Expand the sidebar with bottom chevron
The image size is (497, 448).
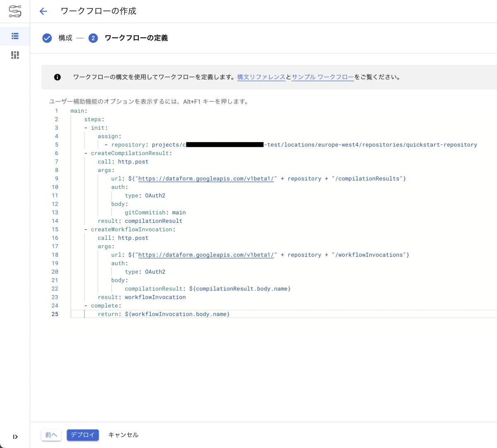(x=15, y=436)
